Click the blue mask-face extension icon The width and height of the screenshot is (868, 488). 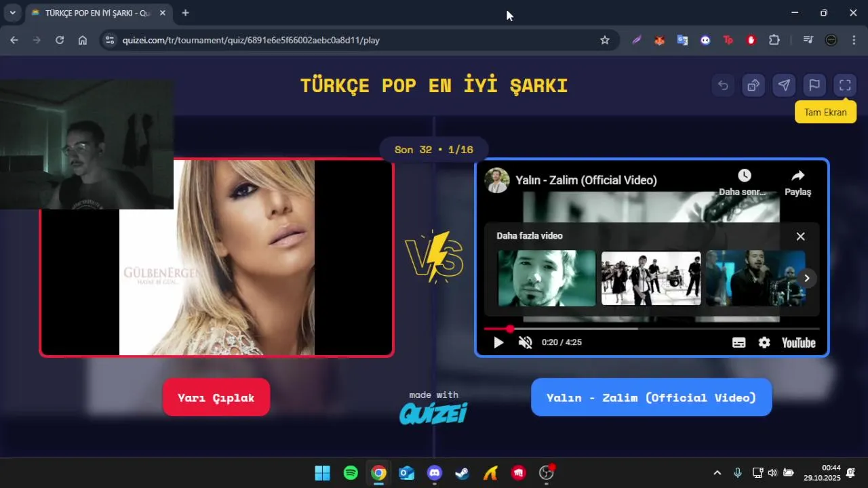click(x=705, y=40)
